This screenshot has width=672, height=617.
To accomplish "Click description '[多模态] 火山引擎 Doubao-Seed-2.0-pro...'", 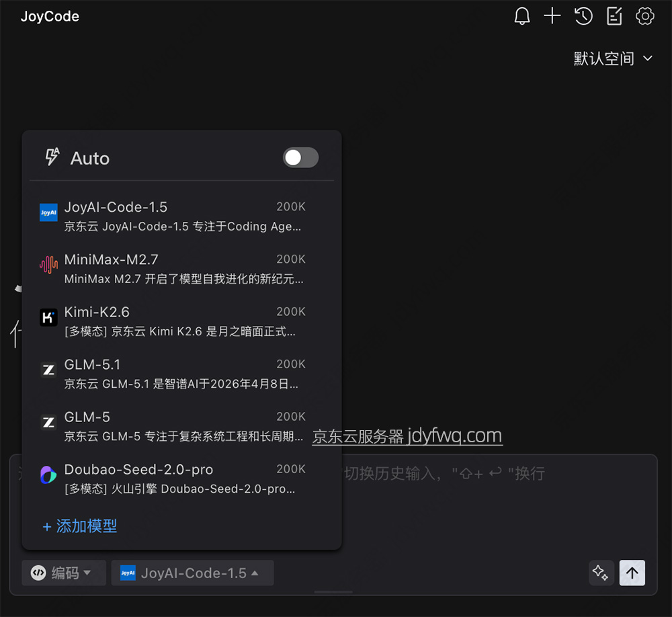I will click(179, 489).
